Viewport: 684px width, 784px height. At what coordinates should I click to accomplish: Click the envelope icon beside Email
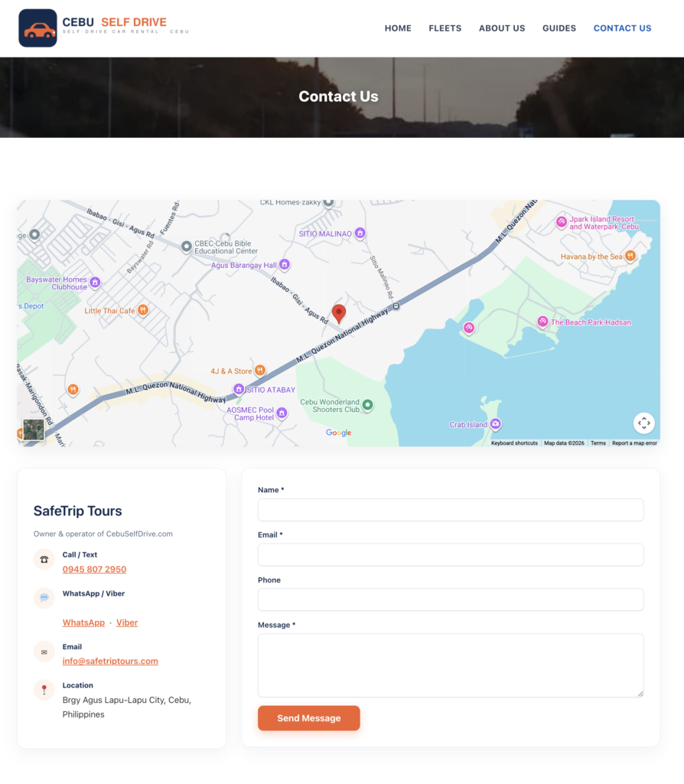[44, 652]
